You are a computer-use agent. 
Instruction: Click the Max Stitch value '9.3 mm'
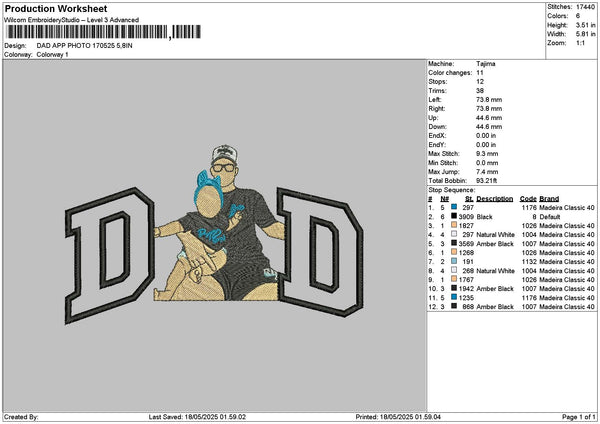(x=487, y=154)
